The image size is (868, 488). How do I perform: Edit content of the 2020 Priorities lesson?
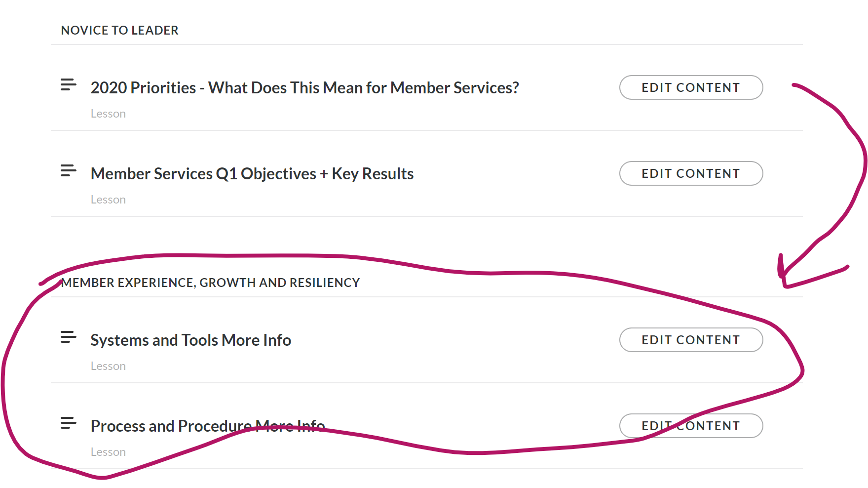tap(691, 87)
